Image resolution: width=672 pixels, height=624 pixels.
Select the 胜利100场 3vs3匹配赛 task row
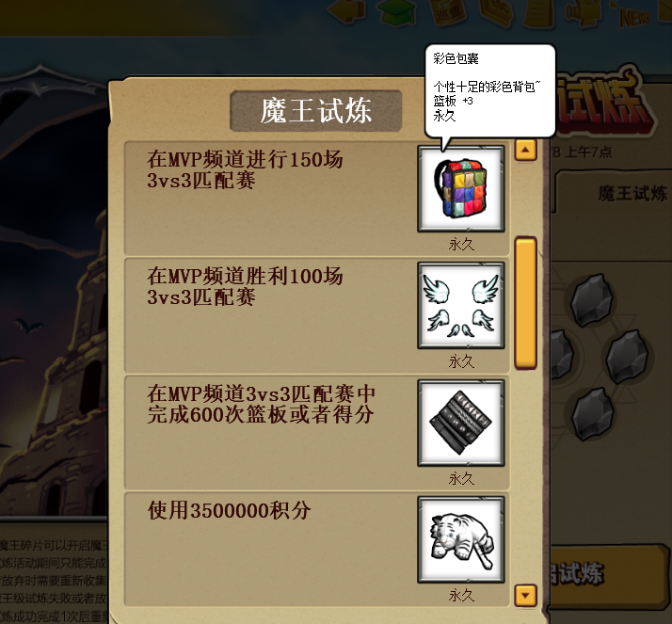[x=317, y=315]
